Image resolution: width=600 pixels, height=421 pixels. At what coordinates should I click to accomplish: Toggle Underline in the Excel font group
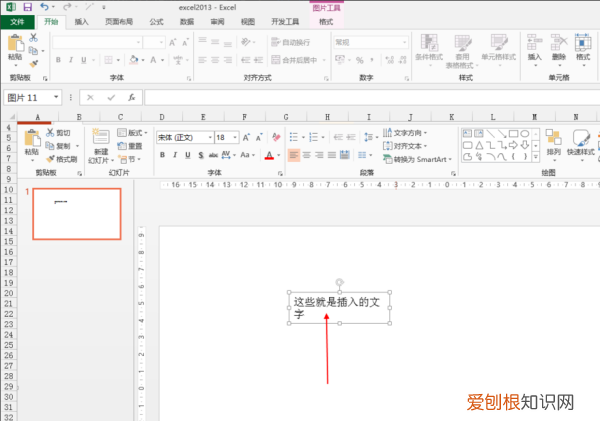coord(83,60)
